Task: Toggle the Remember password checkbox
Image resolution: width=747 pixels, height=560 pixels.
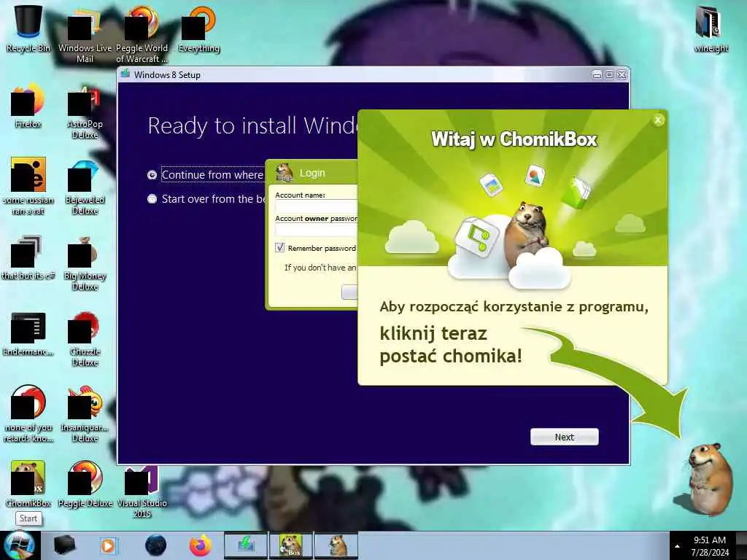Action: [279, 248]
